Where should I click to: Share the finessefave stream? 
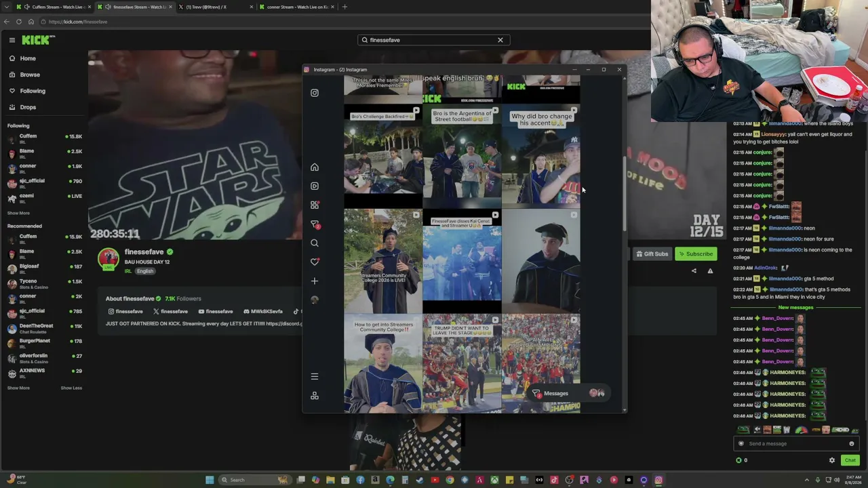pyautogui.click(x=694, y=271)
